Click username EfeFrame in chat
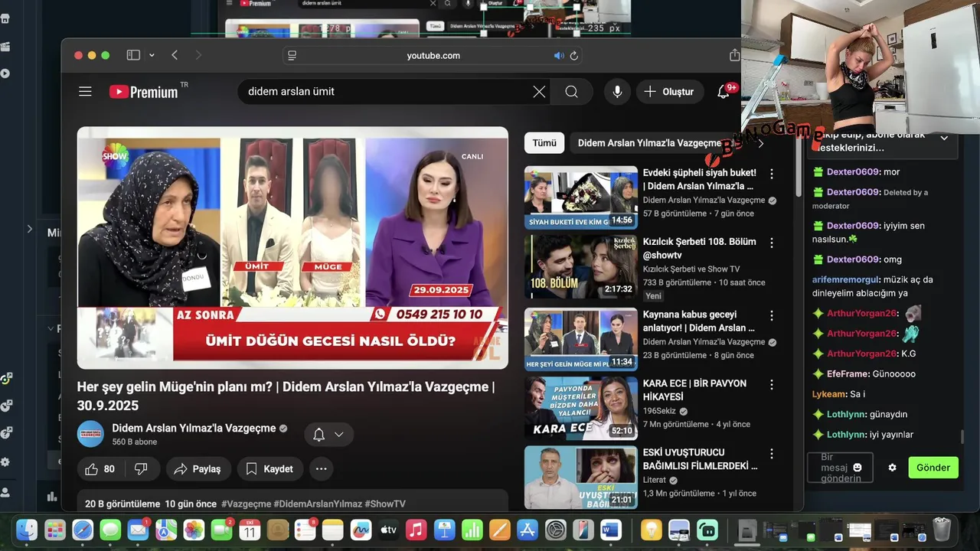Screen dimensions: 980x551 tap(848, 374)
